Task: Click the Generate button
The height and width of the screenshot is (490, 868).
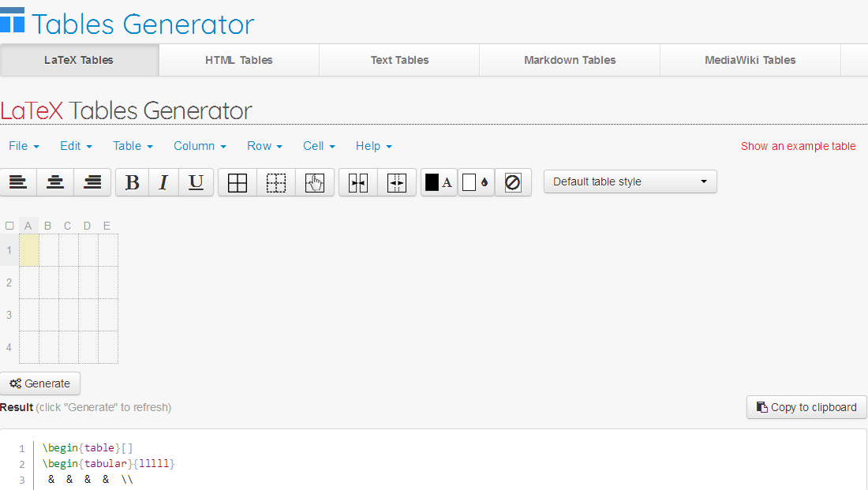Action: [40, 383]
